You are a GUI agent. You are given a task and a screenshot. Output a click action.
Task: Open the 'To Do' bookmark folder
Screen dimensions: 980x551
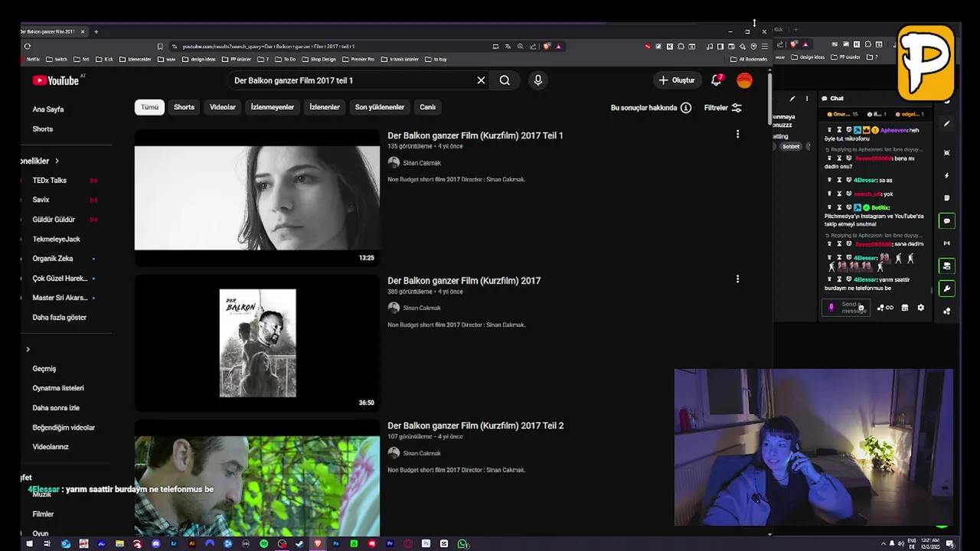(285, 59)
